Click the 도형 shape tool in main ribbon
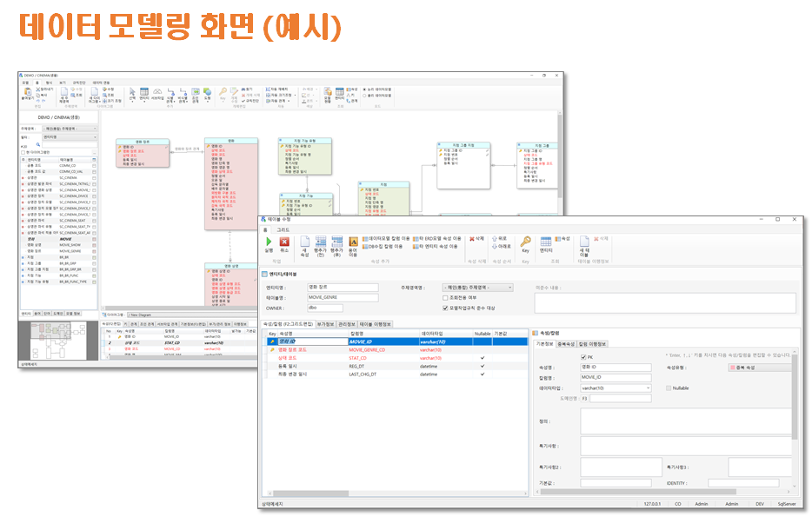Viewport: 812px width, 517px height. (207, 92)
